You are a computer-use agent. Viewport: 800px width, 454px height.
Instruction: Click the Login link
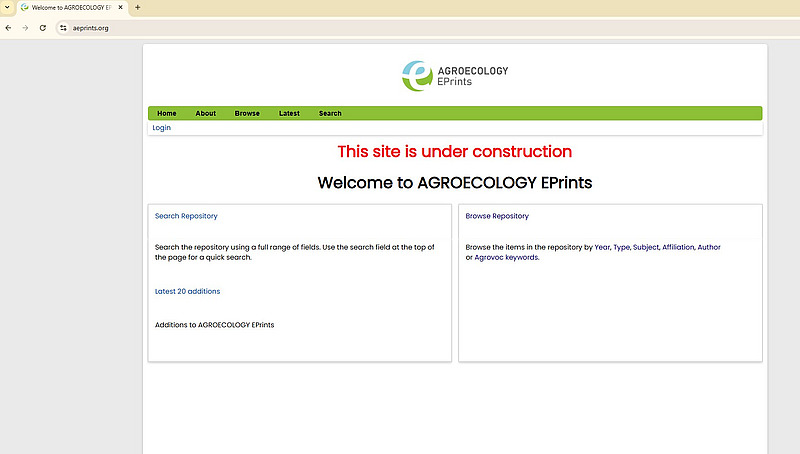click(x=161, y=128)
